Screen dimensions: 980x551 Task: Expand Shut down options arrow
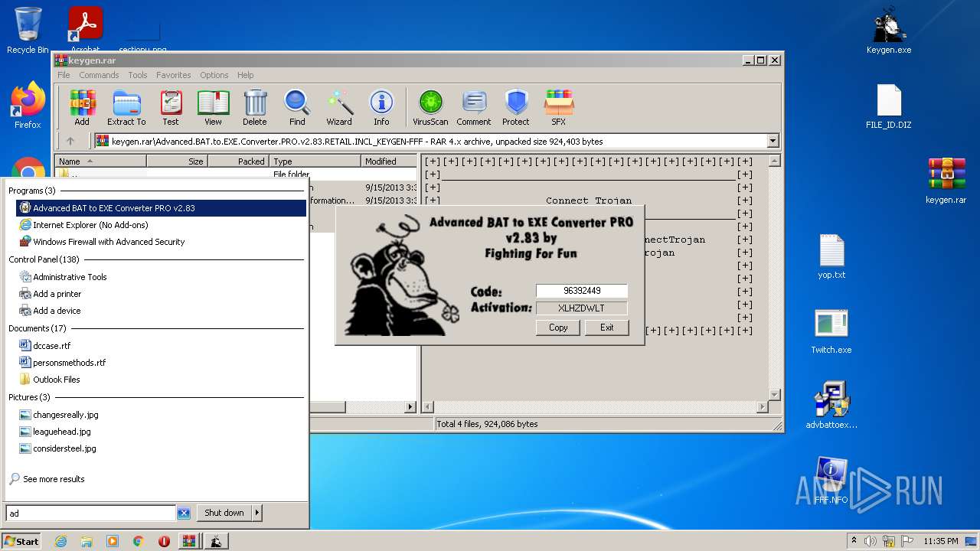click(x=256, y=513)
